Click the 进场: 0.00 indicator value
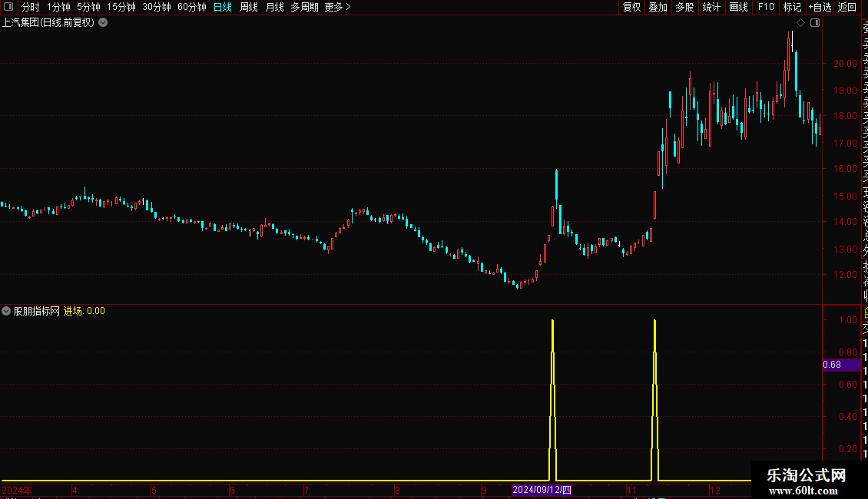Image resolution: width=868 pixels, height=499 pixels. tap(84, 311)
